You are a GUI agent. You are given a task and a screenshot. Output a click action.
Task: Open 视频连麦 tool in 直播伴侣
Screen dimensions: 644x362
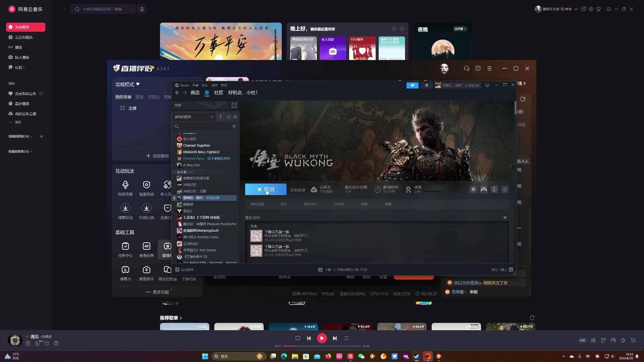point(125,188)
